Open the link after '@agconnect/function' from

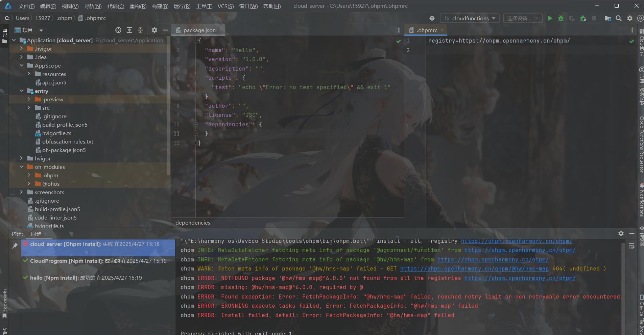tap(520, 250)
